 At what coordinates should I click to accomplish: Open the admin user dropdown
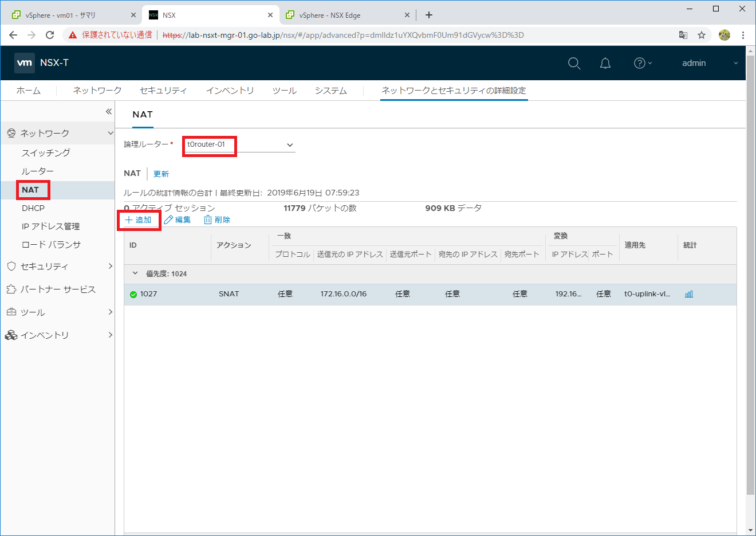click(710, 63)
